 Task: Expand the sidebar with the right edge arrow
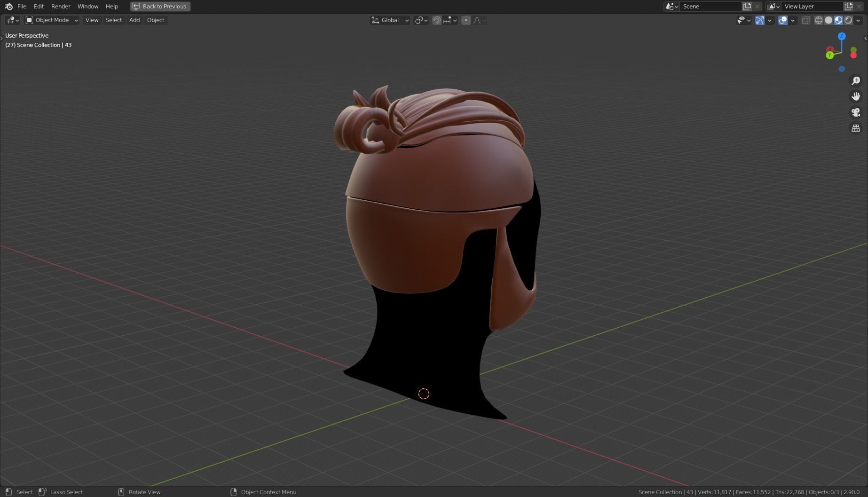click(x=866, y=38)
